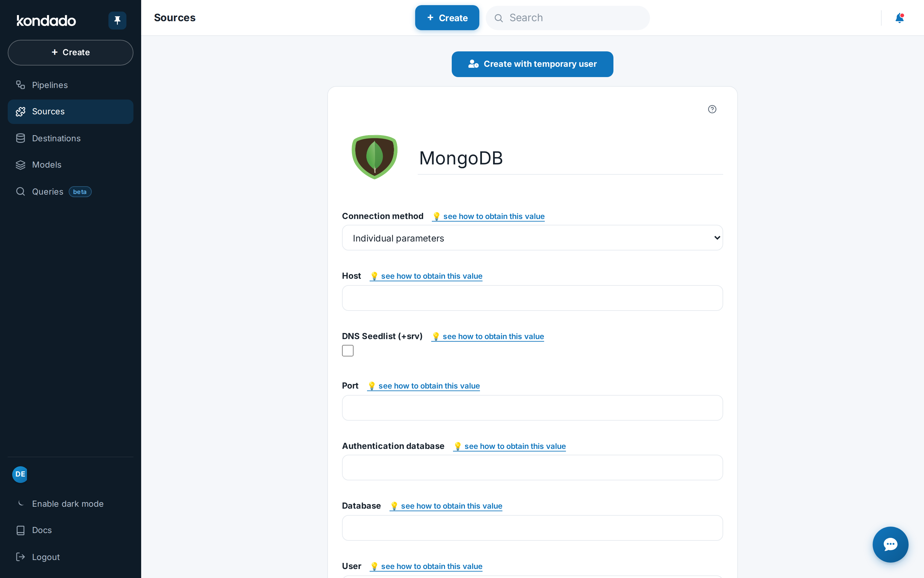
Task: Open the chat support bubble
Action: (x=890, y=544)
